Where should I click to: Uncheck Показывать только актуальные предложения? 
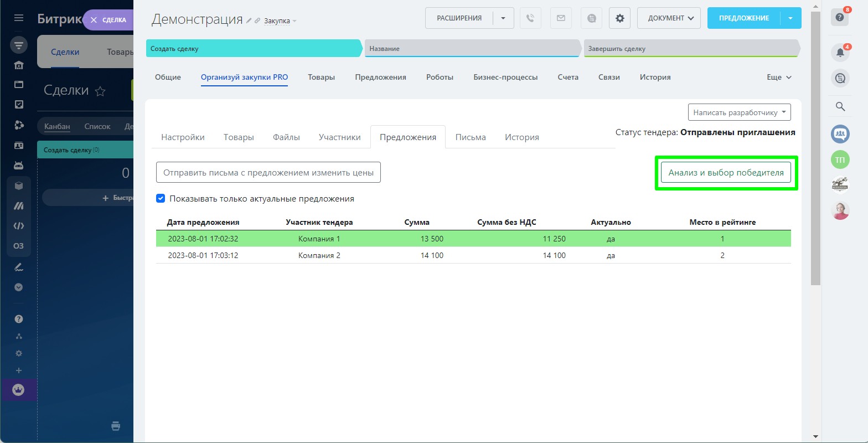pyautogui.click(x=161, y=198)
